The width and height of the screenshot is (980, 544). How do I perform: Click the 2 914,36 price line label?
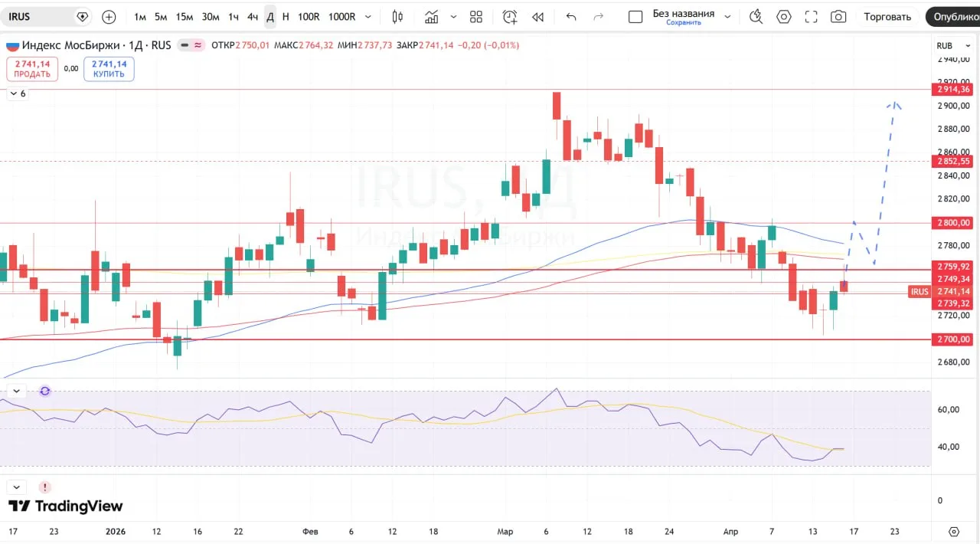953,90
